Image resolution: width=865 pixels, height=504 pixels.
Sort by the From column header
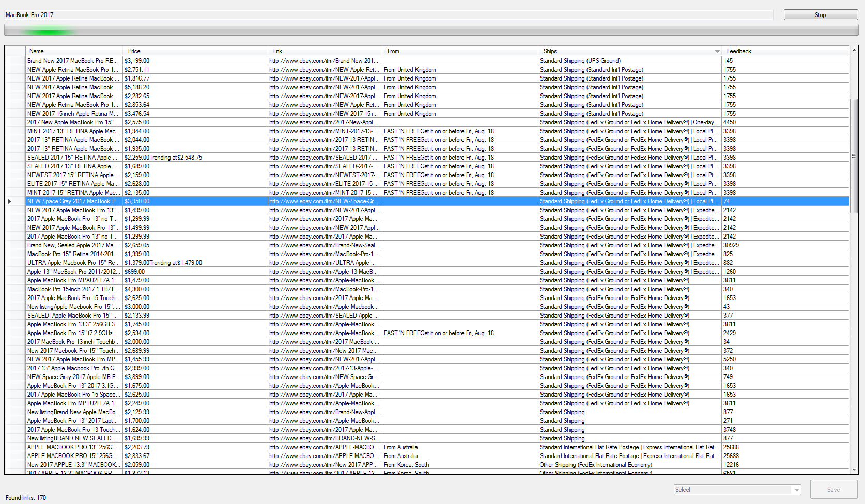[460, 51]
